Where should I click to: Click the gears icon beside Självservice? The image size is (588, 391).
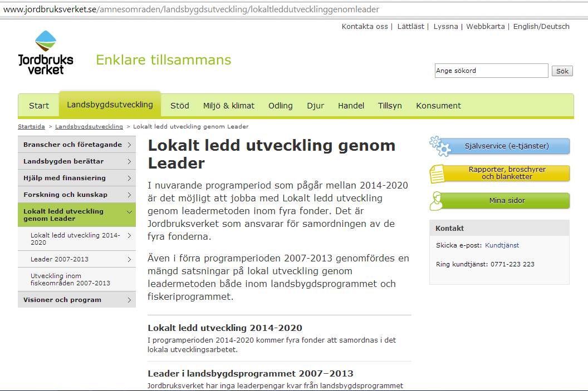[x=440, y=146]
